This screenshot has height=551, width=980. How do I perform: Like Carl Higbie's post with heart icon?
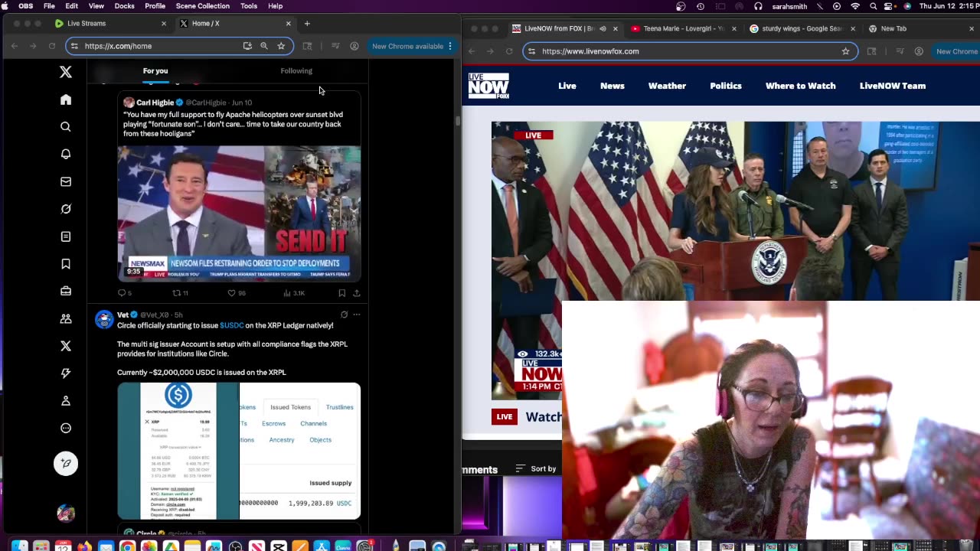click(232, 293)
